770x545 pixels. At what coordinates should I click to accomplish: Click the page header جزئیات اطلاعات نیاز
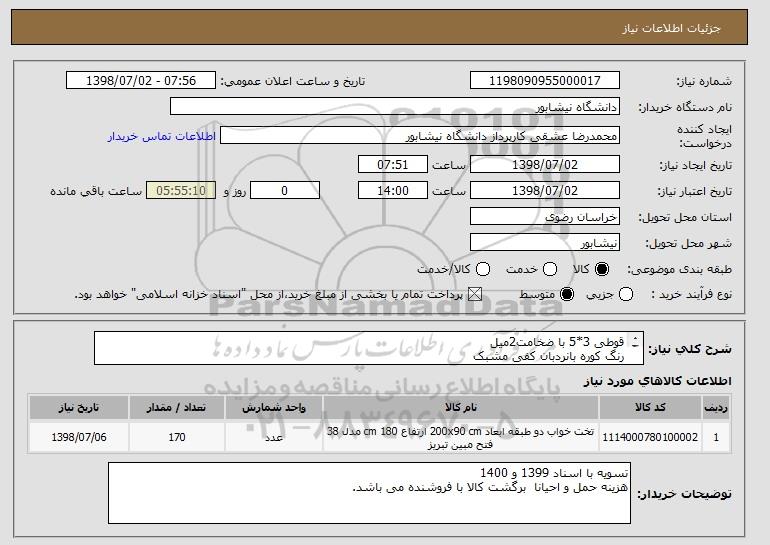coord(671,28)
